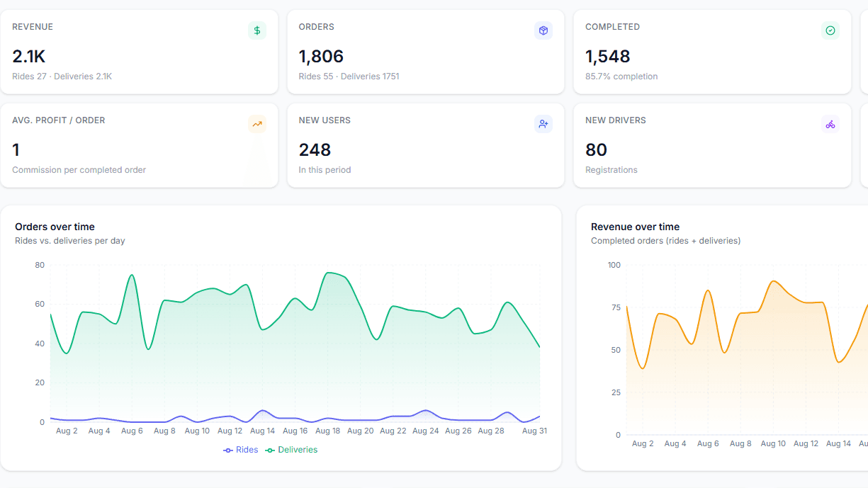Screen dimensions: 868x488
Task: Click the Aug 24 label on Orders chart
Action: (426, 431)
